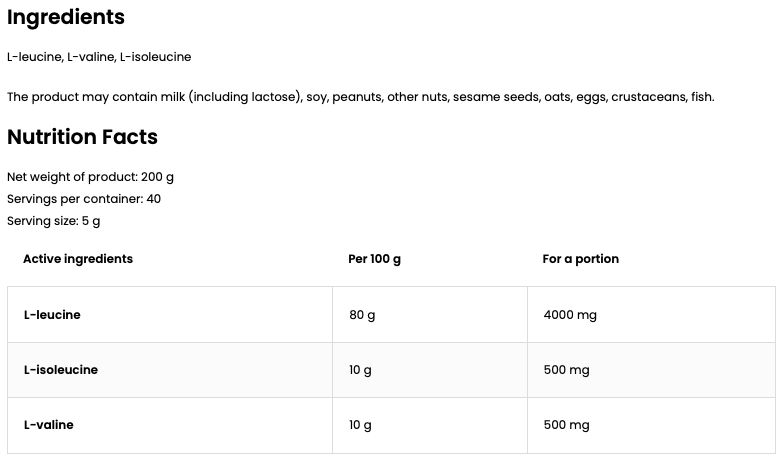Select the L-valine row label in table
This screenshot has height=461, width=783.
click(49, 425)
